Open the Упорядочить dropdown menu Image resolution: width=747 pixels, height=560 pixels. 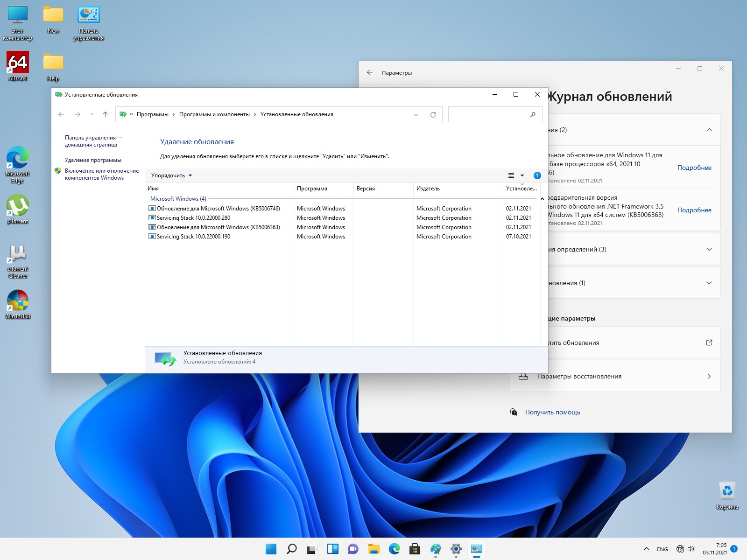(x=171, y=175)
